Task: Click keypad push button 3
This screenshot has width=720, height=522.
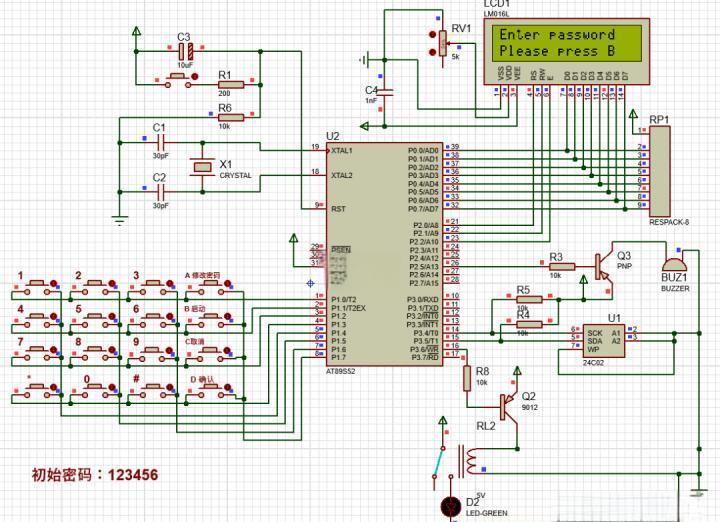Action: (x=153, y=287)
